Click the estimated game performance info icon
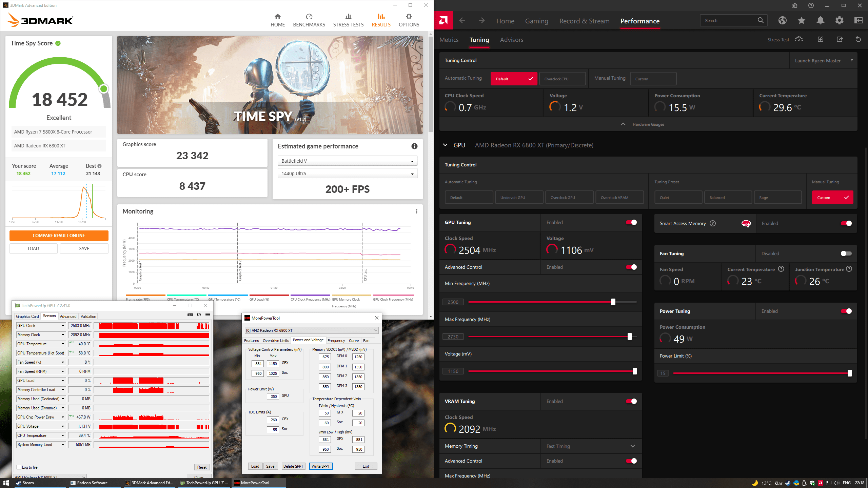The height and width of the screenshot is (488, 868). pos(414,146)
